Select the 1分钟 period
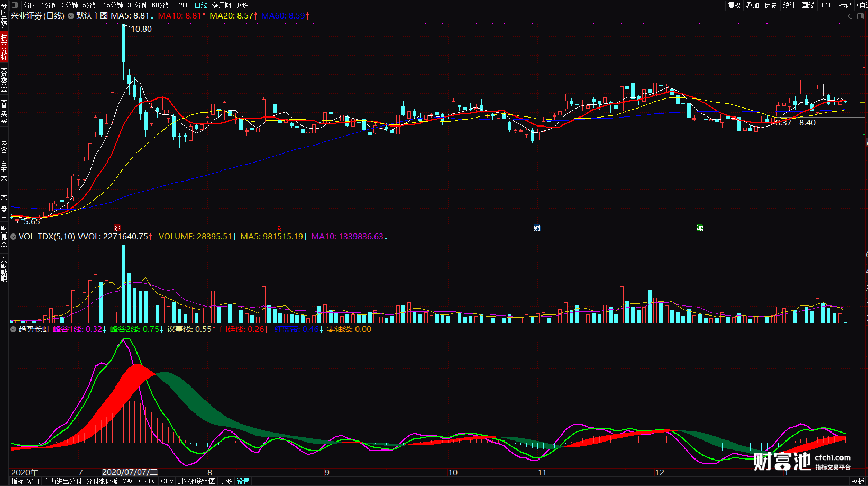Viewport: 868px width, 486px height. click(49, 5)
